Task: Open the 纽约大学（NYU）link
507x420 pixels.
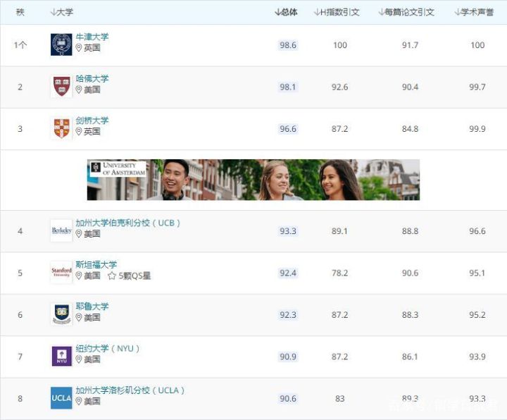Action: pos(108,348)
